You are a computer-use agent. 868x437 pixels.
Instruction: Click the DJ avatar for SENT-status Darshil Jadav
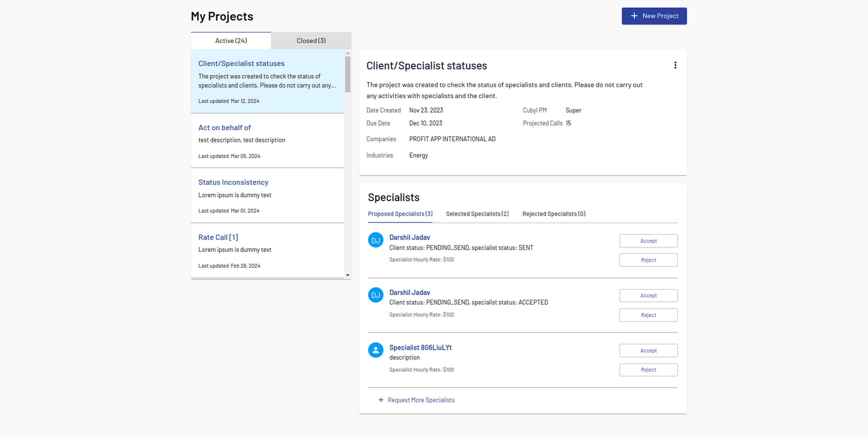click(375, 240)
